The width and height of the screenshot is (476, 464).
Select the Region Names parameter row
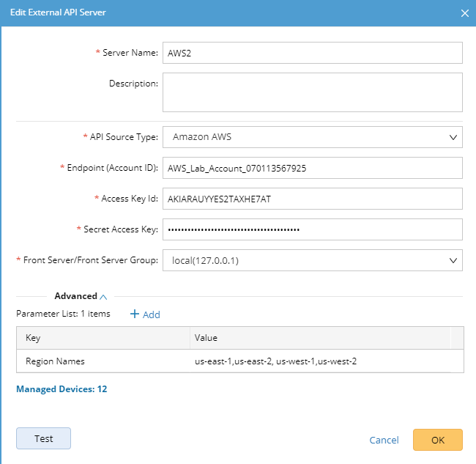240,361
